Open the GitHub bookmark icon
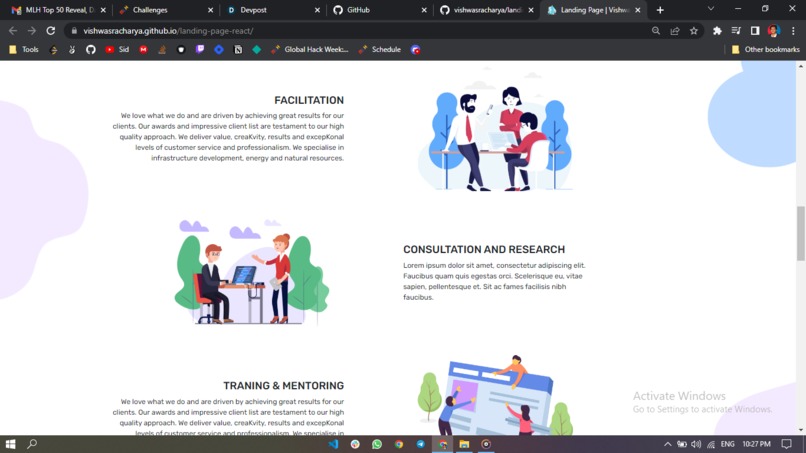806x453 pixels. [x=91, y=49]
